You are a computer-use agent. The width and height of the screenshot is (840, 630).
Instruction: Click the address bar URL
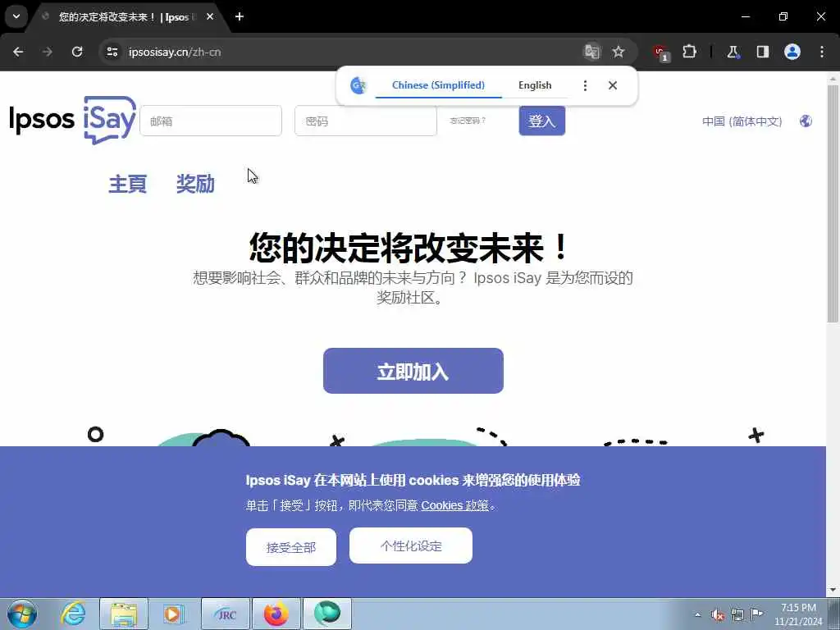tap(175, 52)
